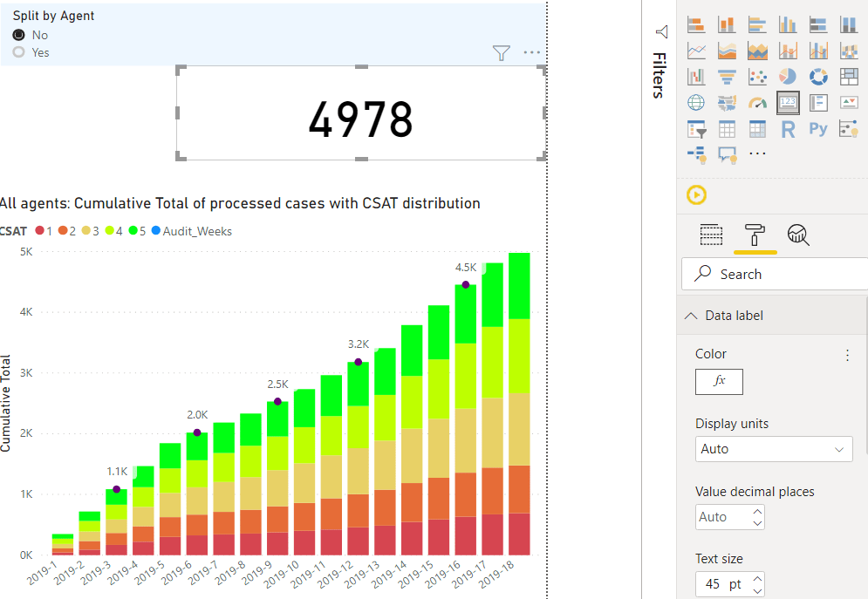Image resolution: width=868 pixels, height=599 pixels.
Task: Select the globe map visualization
Action: 696,104
